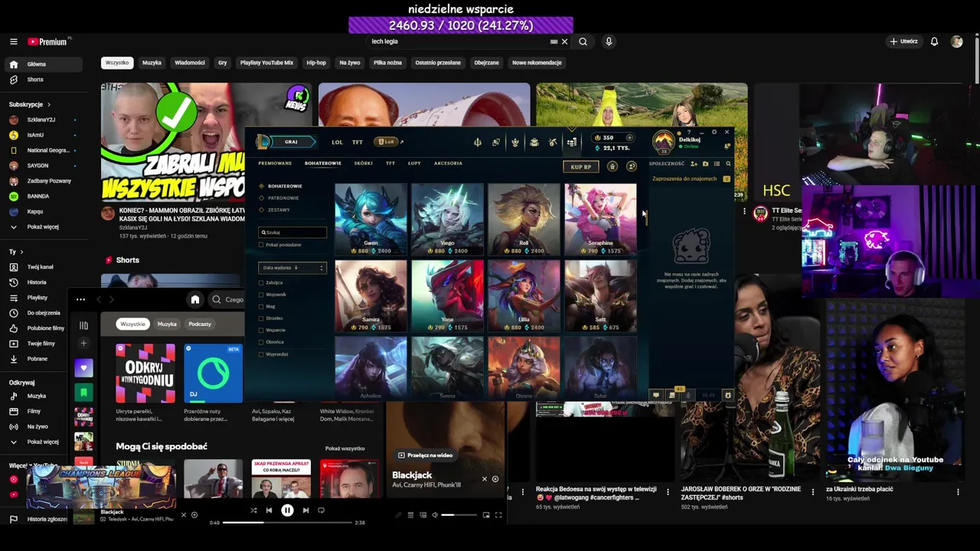
Task: Open League Loot chest hammer icon
Action: 553,142
